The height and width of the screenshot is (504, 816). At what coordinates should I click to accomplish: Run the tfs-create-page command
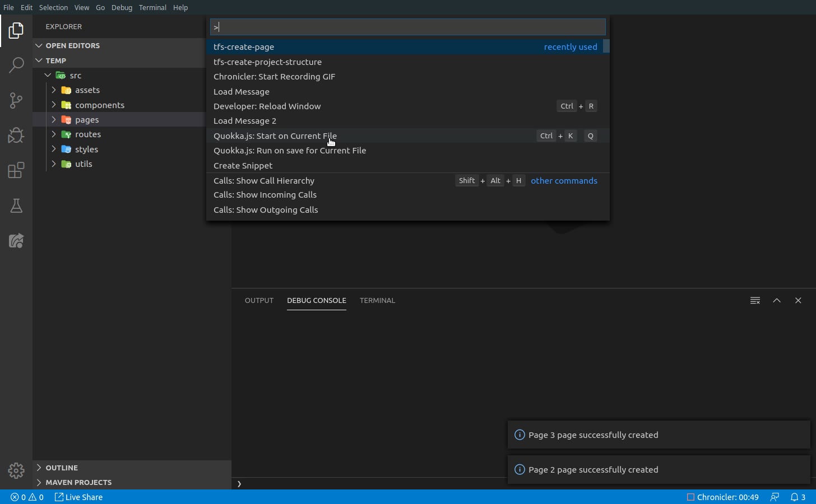pyautogui.click(x=407, y=47)
